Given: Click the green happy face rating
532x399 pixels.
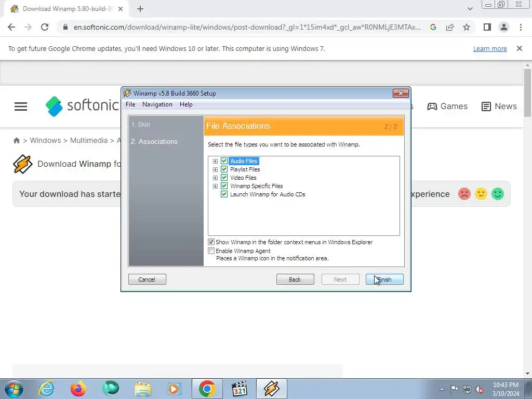Looking at the screenshot, I should 497,194.
